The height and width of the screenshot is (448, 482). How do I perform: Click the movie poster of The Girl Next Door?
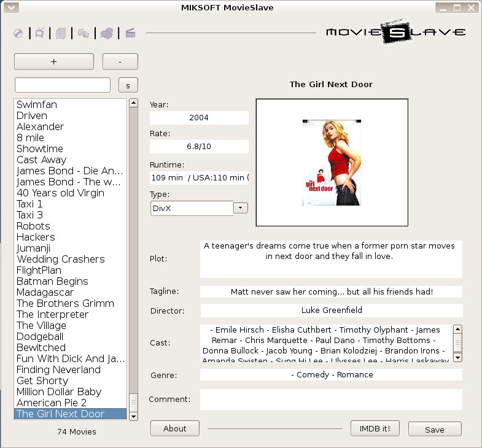(332, 163)
